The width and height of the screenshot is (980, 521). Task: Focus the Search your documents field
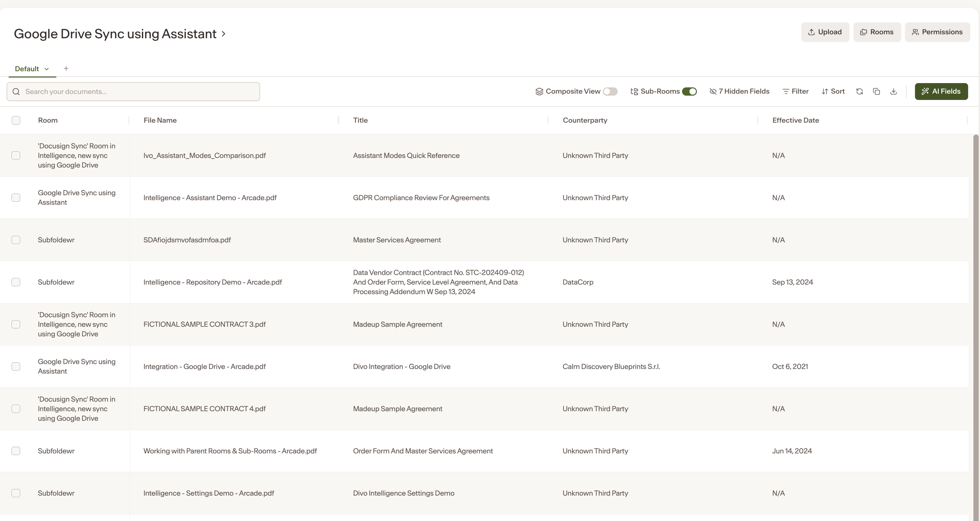[133, 92]
